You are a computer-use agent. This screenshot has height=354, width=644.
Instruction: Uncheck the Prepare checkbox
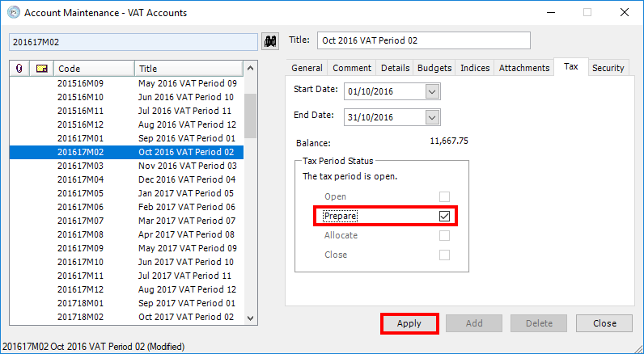pos(444,216)
